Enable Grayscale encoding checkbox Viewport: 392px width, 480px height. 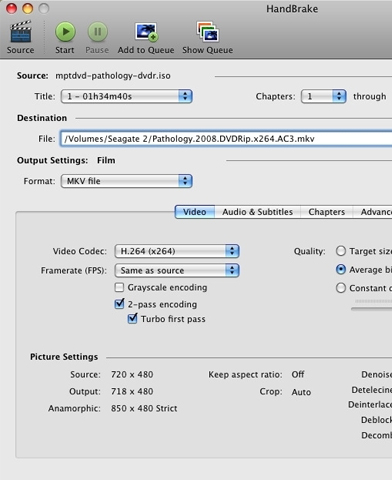click(119, 287)
